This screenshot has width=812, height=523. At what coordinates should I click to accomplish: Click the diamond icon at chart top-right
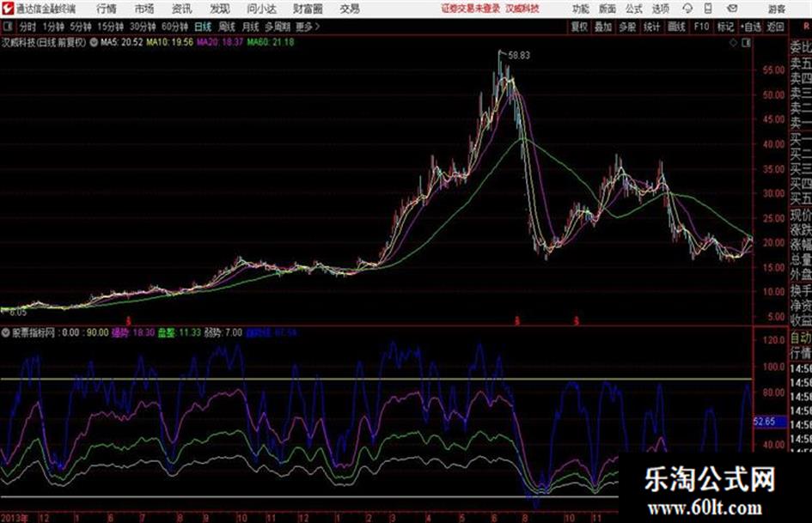coord(733,43)
